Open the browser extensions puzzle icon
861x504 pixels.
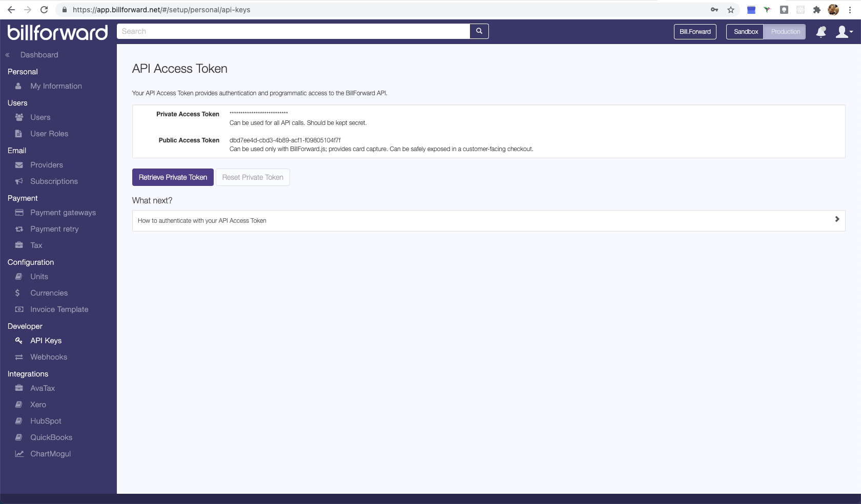point(817,10)
